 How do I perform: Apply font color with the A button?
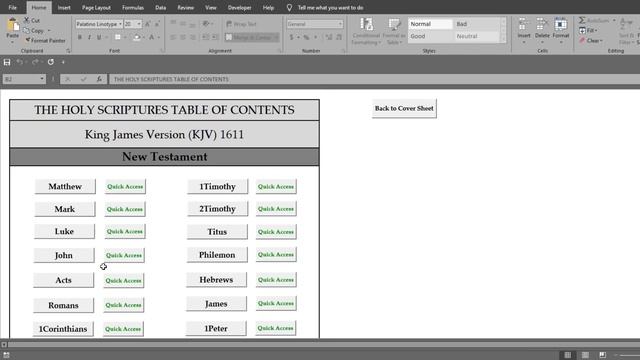151,37
